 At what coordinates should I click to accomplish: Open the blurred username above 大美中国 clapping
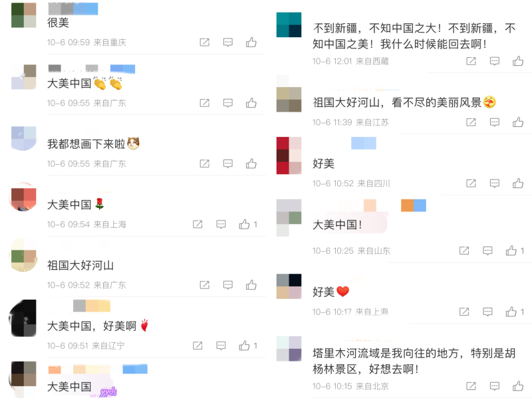pos(92,69)
